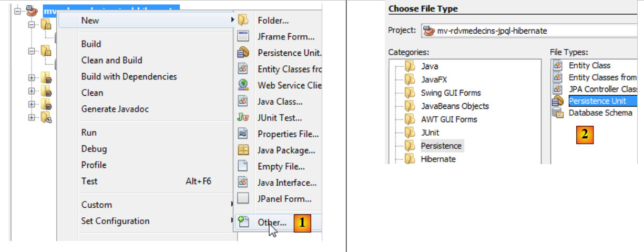Collapse the root project tree node
This screenshot has height=252, width=644.
pyautogui.click(x=17, y=11)
